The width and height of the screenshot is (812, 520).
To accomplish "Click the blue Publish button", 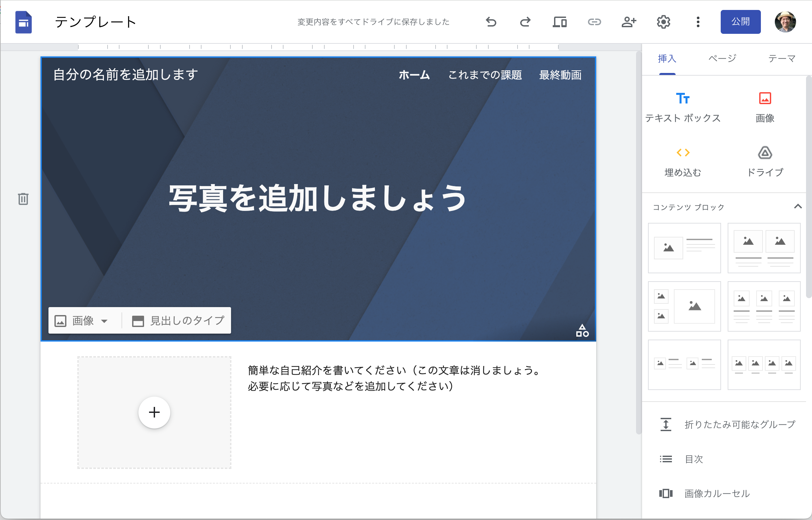I will pos(740,22).
